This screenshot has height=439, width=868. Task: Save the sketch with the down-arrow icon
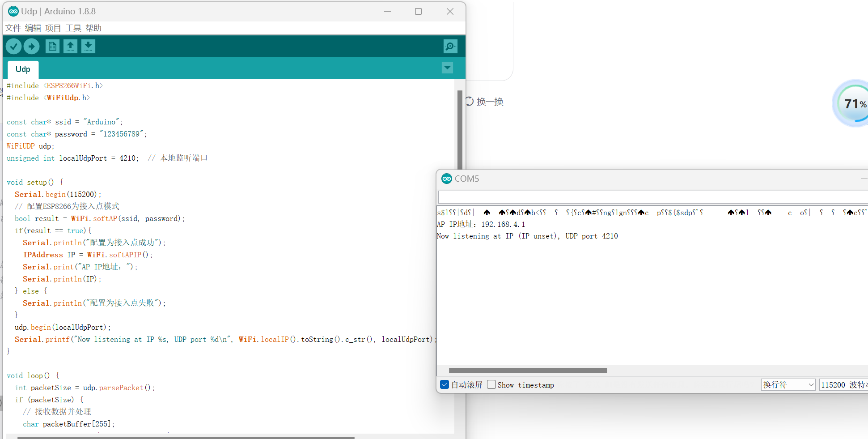pos(88,46)
